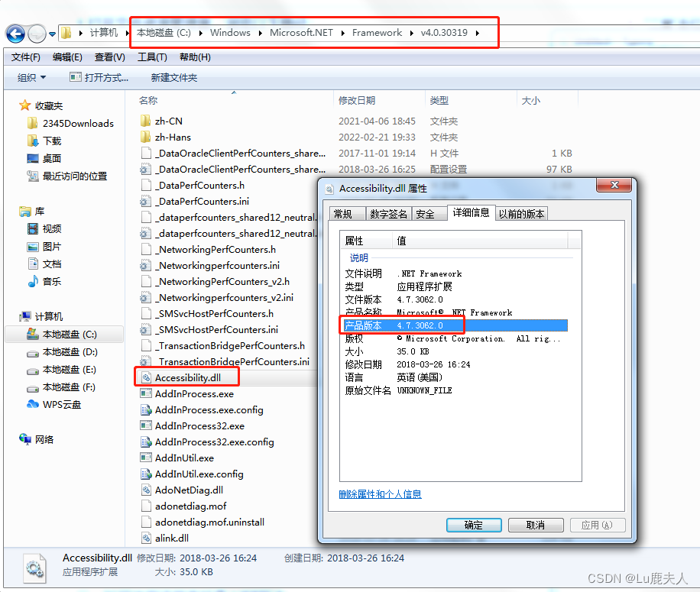The height and width of the screenshot is (592, 700).
Task: Click the folder icon in address bar
Action: click(x=66, y=33)
